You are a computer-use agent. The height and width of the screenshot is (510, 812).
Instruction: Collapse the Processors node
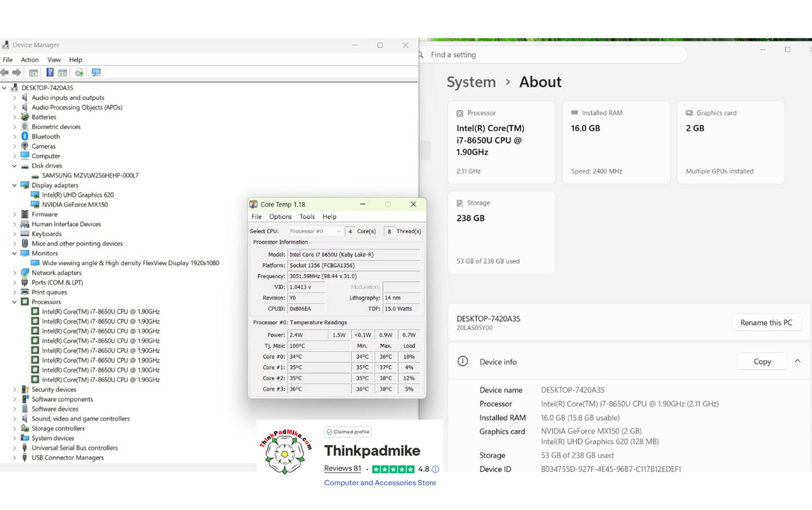(x=15, y=302)
